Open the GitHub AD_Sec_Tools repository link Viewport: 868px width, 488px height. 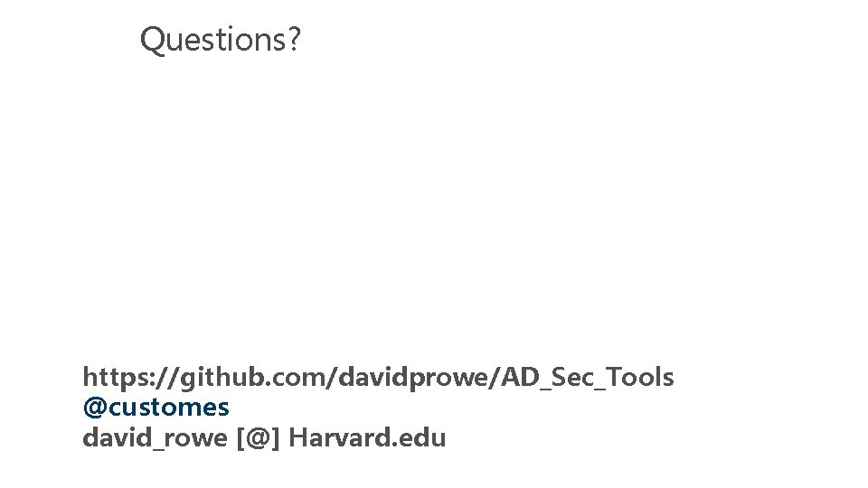coord(378,377)
